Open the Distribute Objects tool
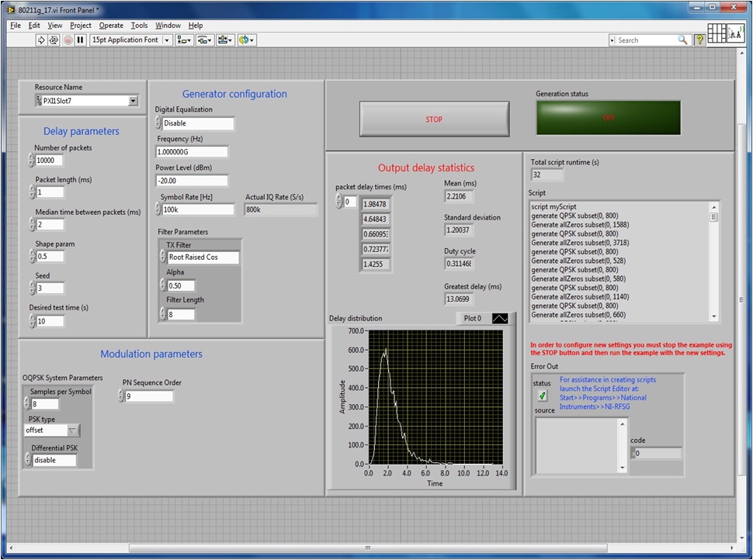The height and width of the screenshot is (560, 753). coord(205,40)
